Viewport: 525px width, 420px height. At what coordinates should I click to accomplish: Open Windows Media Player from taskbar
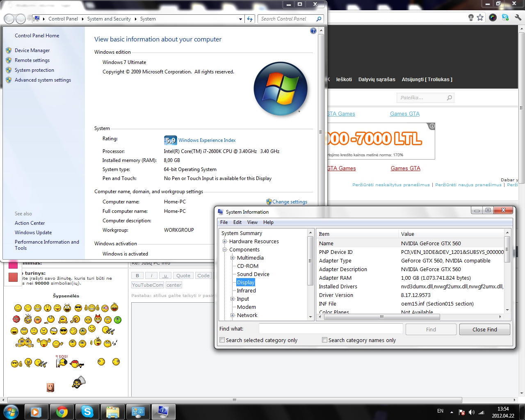point(36,412)
